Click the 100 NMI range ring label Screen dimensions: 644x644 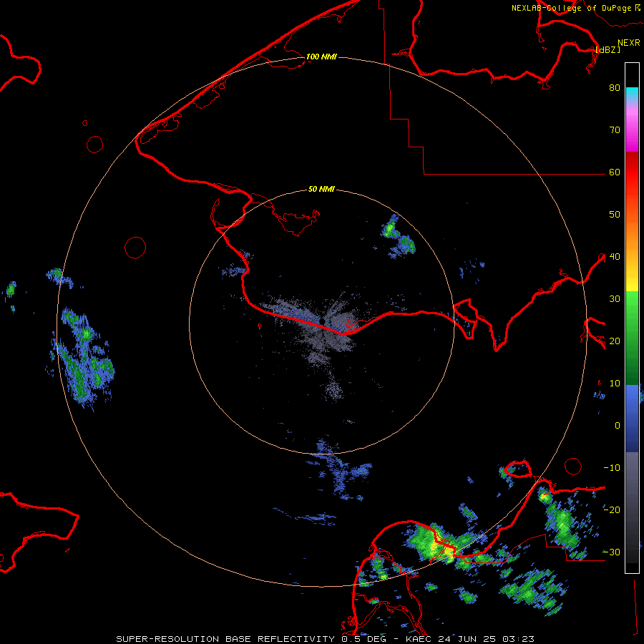[321, 57]
